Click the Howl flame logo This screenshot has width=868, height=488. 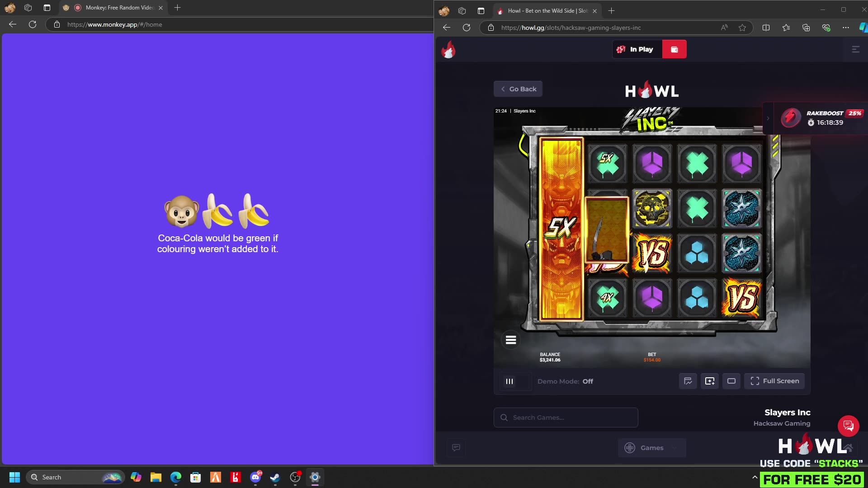449,50
